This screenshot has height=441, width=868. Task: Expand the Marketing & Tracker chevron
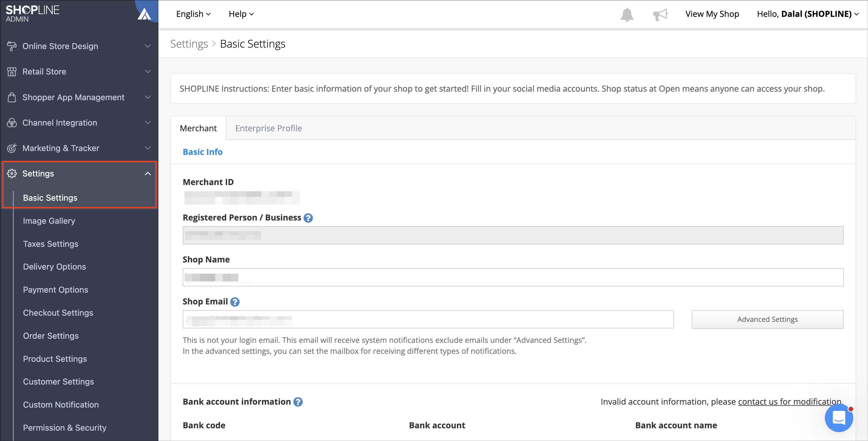tap(148, 148)
